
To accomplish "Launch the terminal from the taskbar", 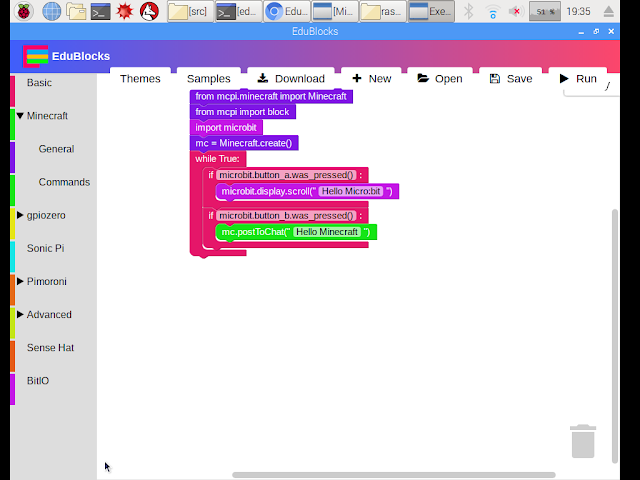I will 100,11.
